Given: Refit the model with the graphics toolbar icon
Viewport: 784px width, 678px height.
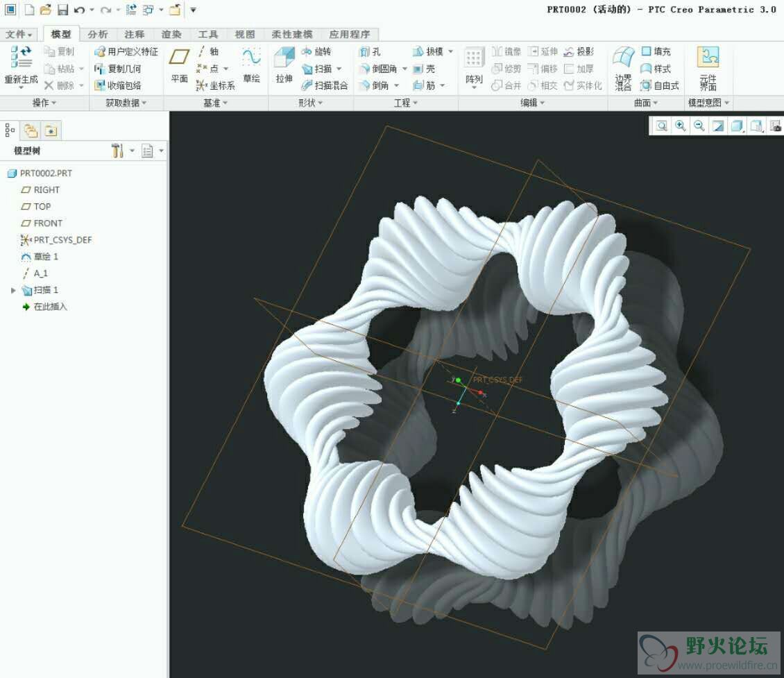Looking at the screenshot, I should 661,126.
